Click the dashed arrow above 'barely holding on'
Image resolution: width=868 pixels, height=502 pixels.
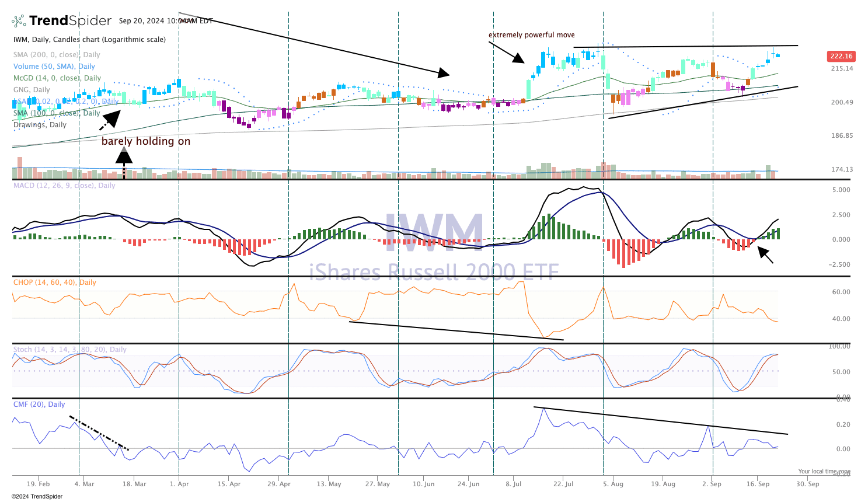[110, 119]
